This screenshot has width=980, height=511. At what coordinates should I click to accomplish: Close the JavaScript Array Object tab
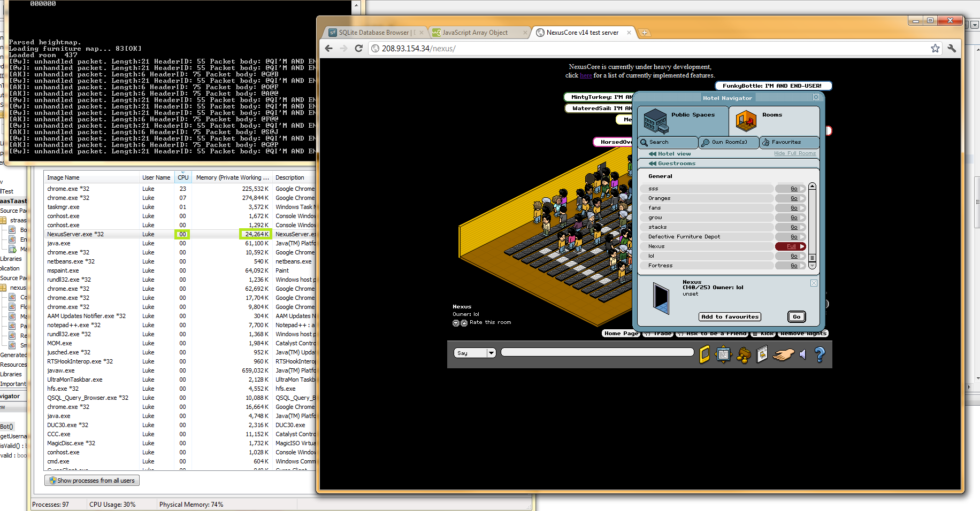click(x=525, y=33)
